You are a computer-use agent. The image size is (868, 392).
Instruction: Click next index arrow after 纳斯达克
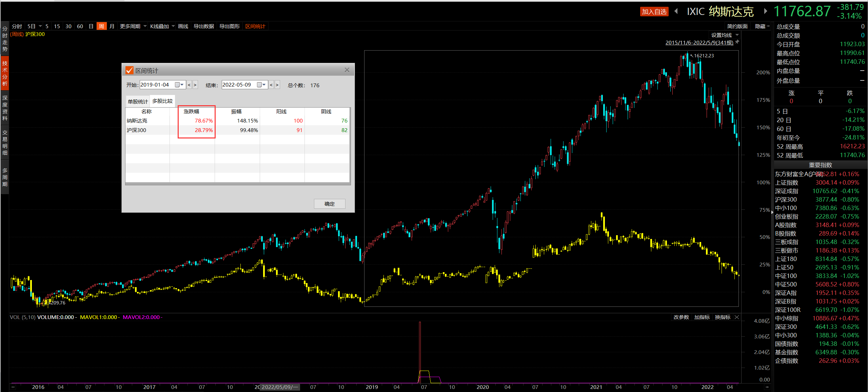coord(765,11)
